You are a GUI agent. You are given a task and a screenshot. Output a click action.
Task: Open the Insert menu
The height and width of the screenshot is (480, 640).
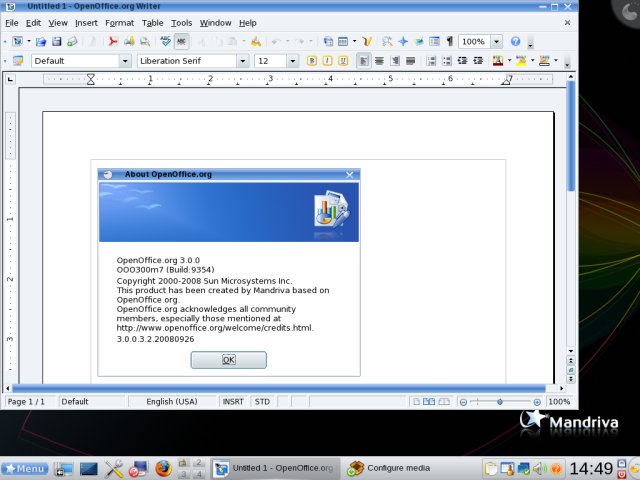[86, 23]
